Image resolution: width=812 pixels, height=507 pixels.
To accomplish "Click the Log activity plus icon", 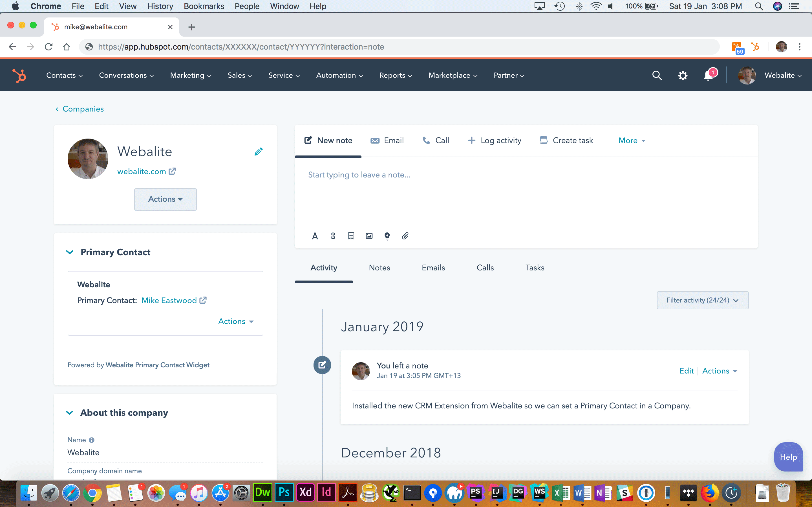I will [x=471, y=140].
